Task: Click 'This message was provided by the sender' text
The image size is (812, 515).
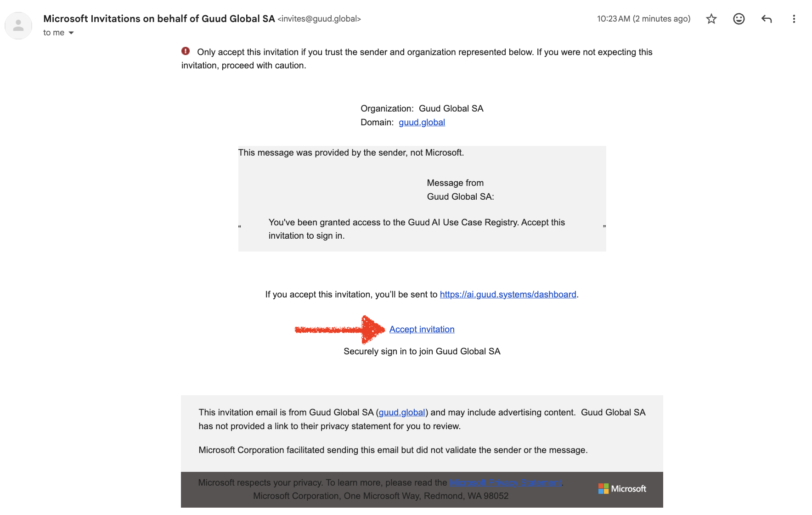Action: [351, 152]
